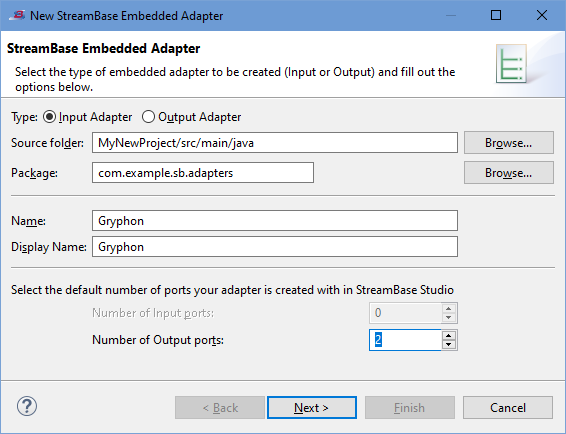This screenshot has width=566, height=434.
Task: Select the Input Adapter radio button
Action: click(x=49, y=117)
